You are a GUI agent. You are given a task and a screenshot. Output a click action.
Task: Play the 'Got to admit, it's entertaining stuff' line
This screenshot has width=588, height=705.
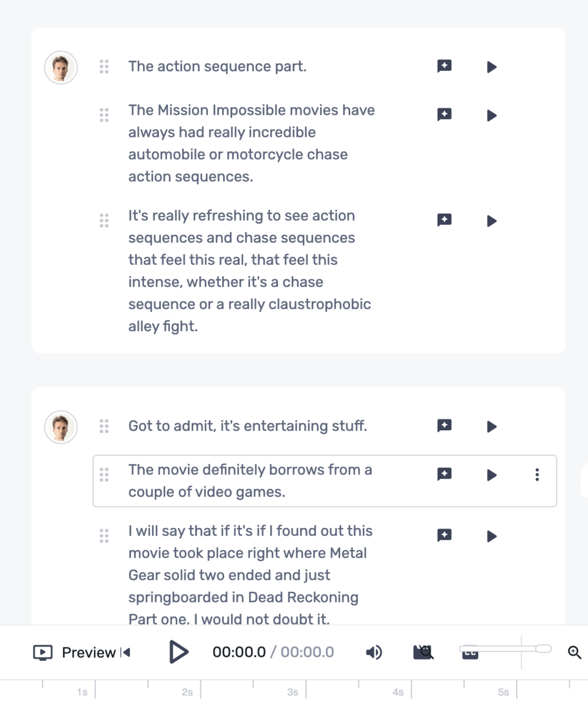492,426
